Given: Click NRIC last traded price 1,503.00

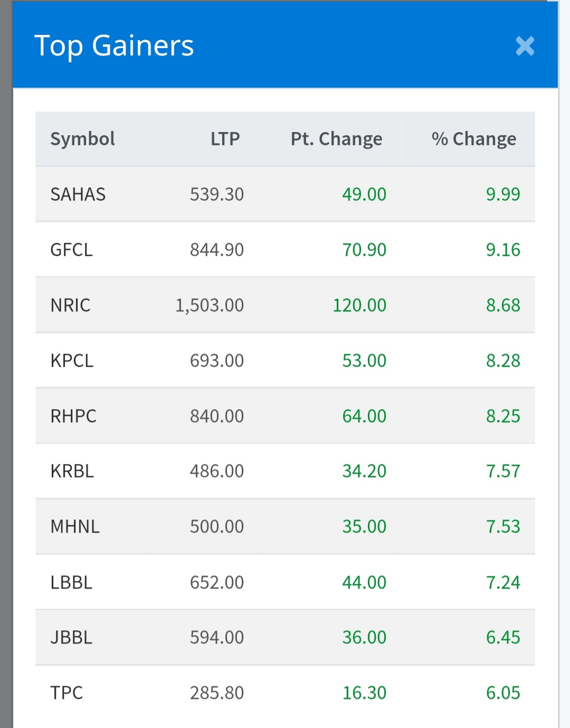Looking at the screenshot, I should click(210, 305).
